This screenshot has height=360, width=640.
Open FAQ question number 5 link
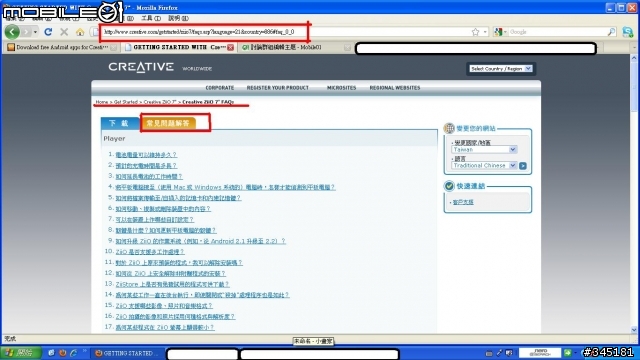pyautogui.click(x=178, y=198)
